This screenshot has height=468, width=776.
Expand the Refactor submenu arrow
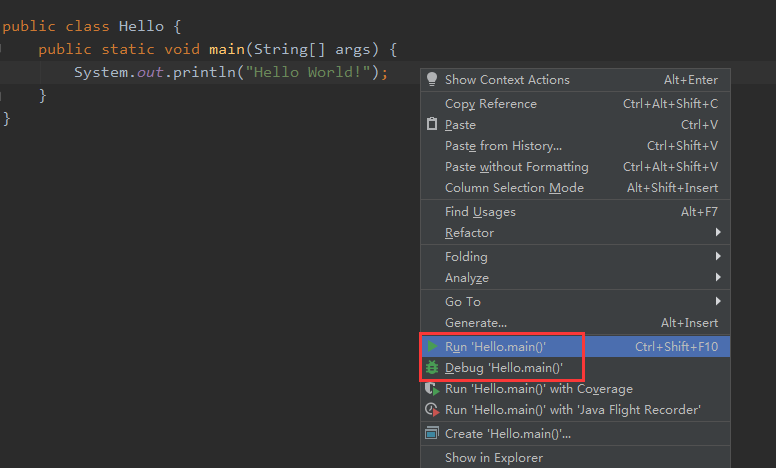tap(718, 232)
